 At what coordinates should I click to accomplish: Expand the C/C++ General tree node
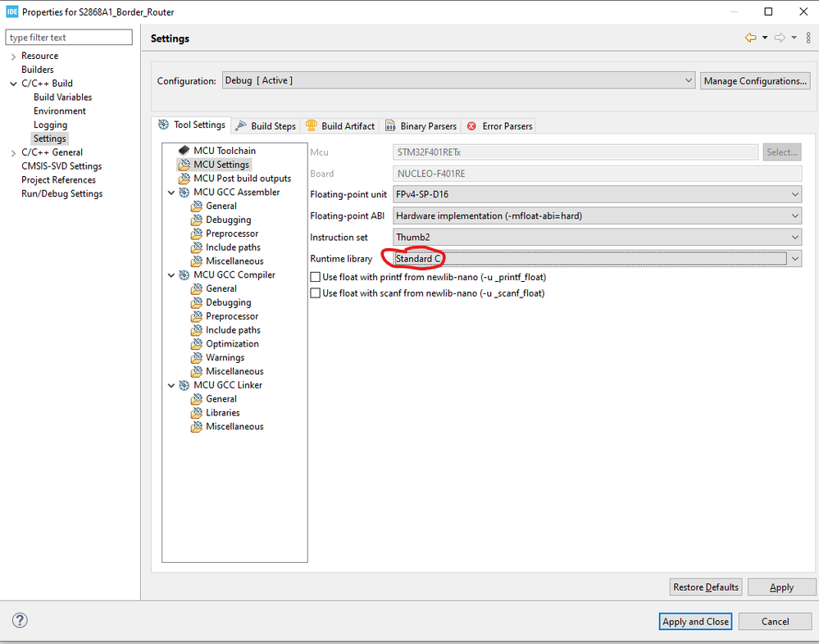13,153
